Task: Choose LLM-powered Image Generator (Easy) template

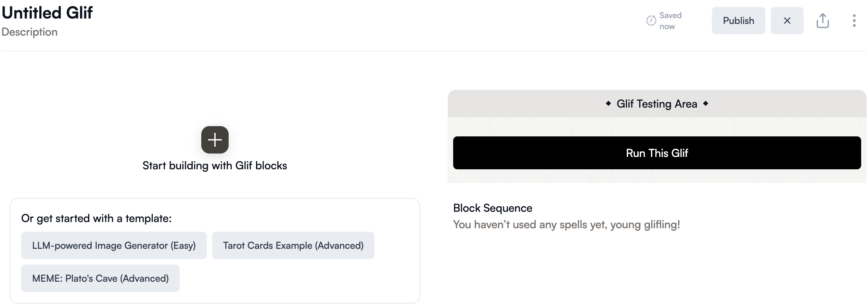Action: pyautogui.click(x=114, y=245)
